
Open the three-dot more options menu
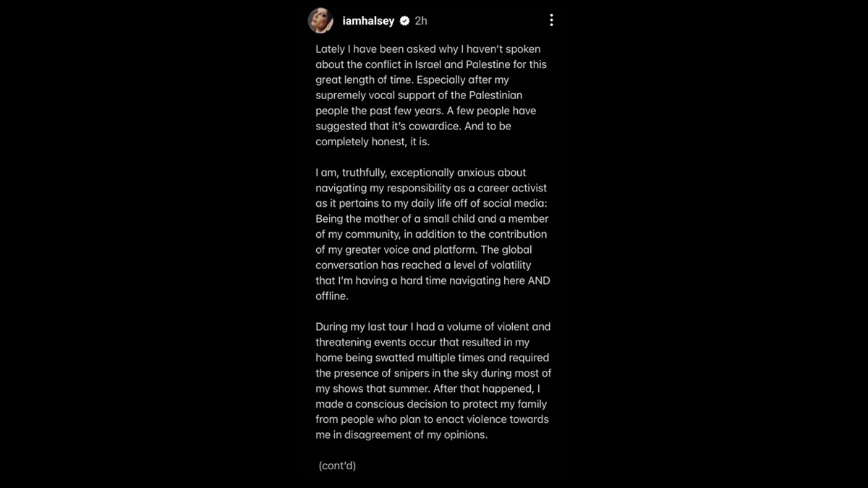tap(551, 21)
